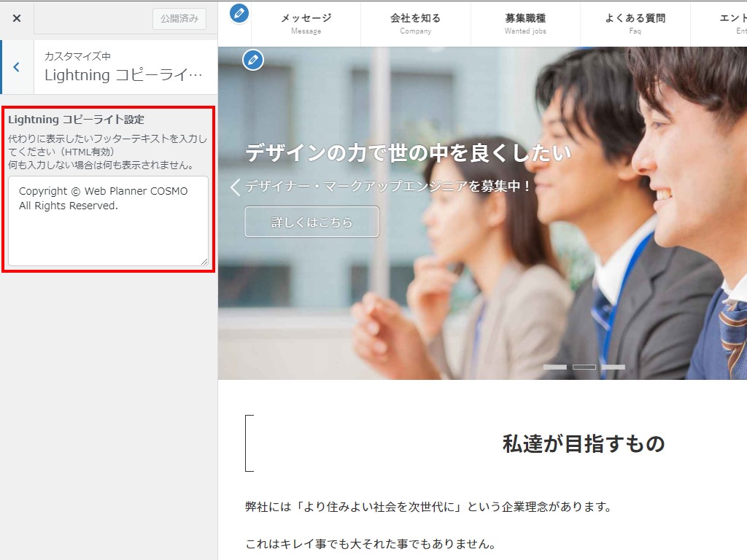Screen dimensions: 747x560
Task: Go back using the left chevron arrow
Action: pos(17,67)
